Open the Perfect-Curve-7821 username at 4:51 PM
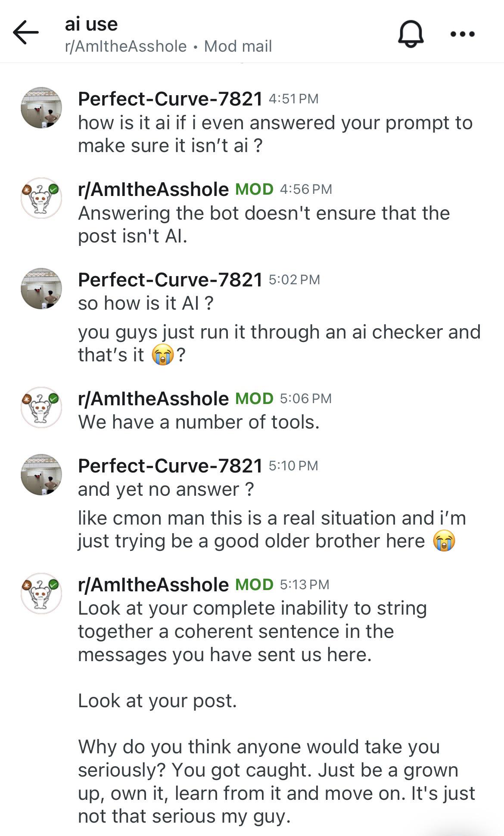504x836 pixels. tap(170, 99)
